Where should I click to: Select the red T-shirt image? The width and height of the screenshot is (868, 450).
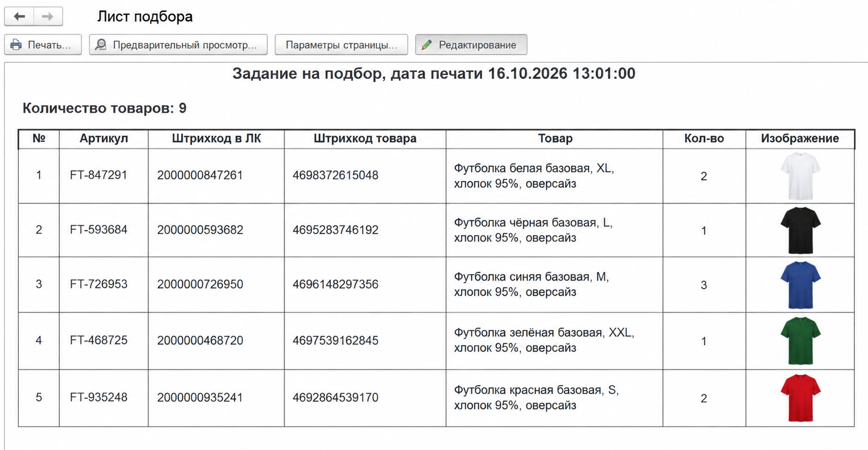(800, 398)
